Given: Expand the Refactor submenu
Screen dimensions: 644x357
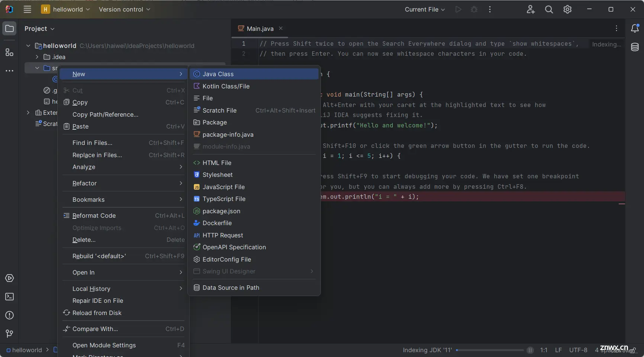Looking at the screenshot, I should [x=123, y=183].
